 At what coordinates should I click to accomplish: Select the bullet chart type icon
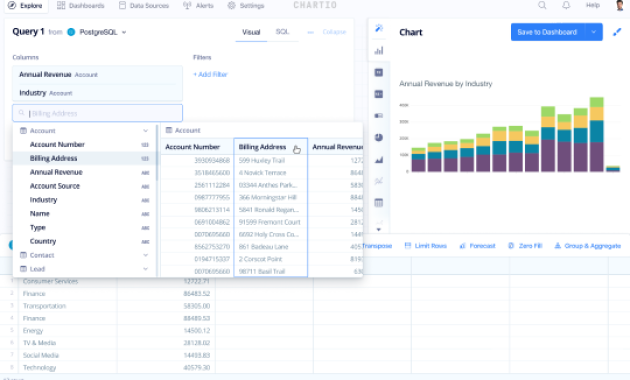(379, 116)
